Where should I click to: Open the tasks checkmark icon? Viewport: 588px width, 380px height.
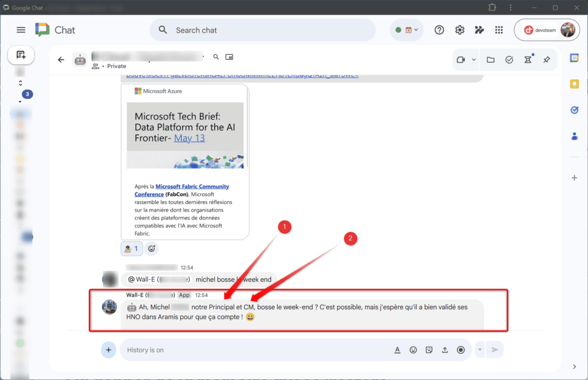(509, 60)
